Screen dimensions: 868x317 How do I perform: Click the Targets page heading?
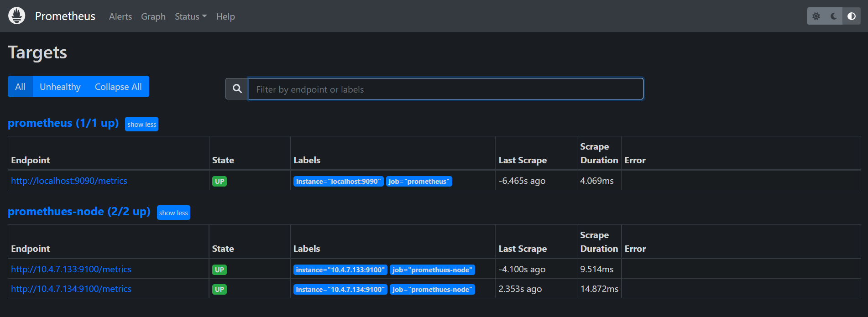37,52
